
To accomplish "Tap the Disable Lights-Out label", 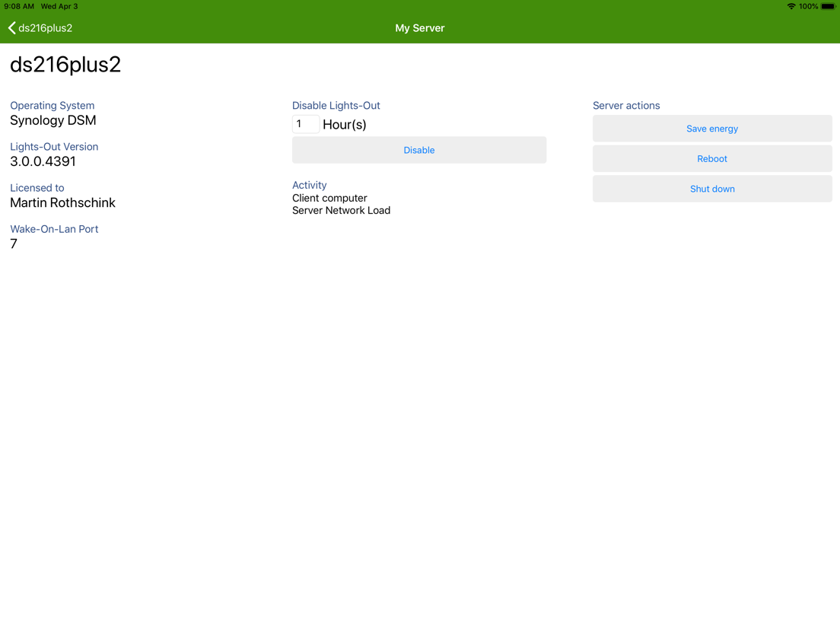I will (336, 106).
